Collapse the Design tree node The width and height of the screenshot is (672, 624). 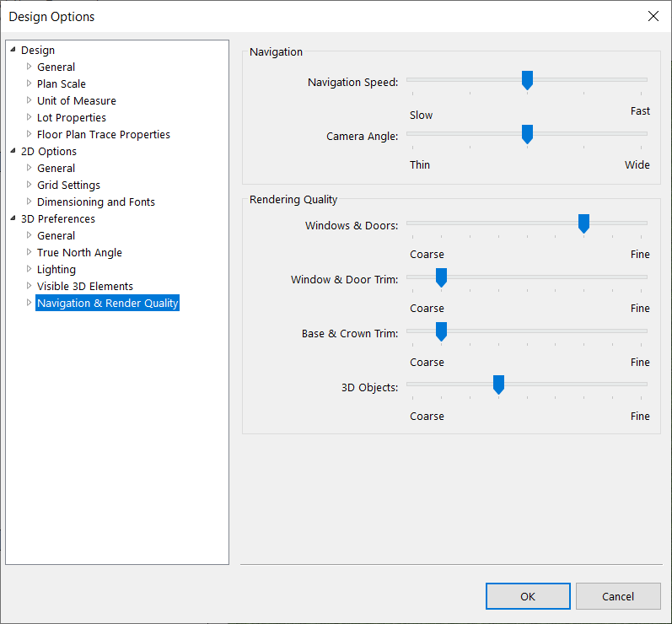[13, 50]
